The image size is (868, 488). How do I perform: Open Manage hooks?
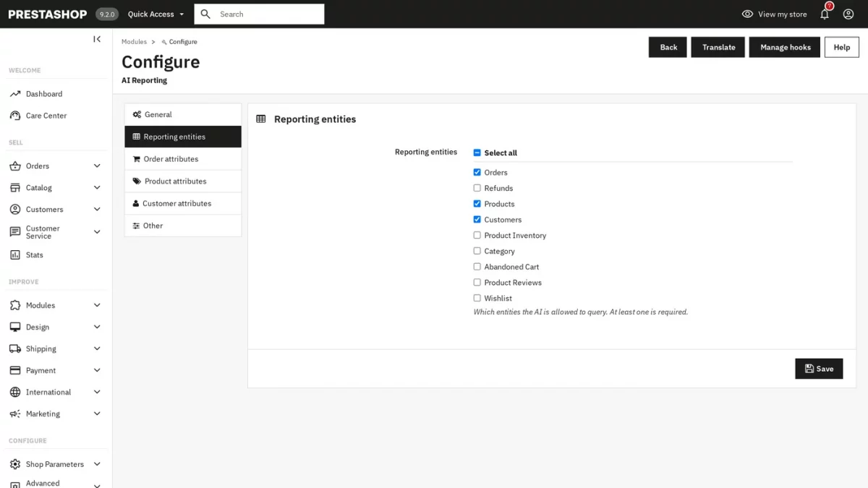[785, 47]
